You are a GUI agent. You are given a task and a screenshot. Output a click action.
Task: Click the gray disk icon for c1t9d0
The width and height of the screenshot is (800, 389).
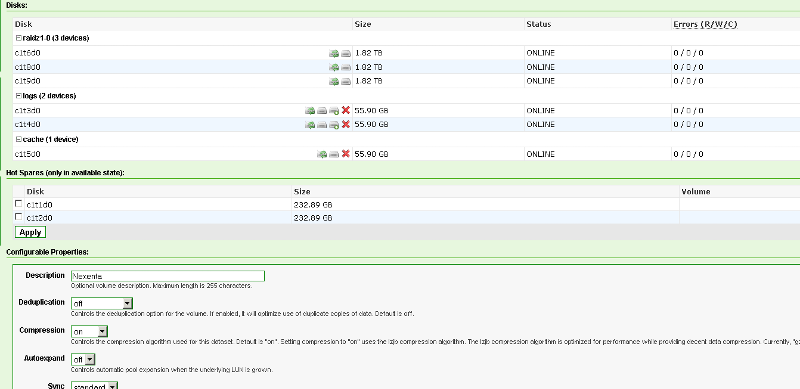tap(346, 81)
